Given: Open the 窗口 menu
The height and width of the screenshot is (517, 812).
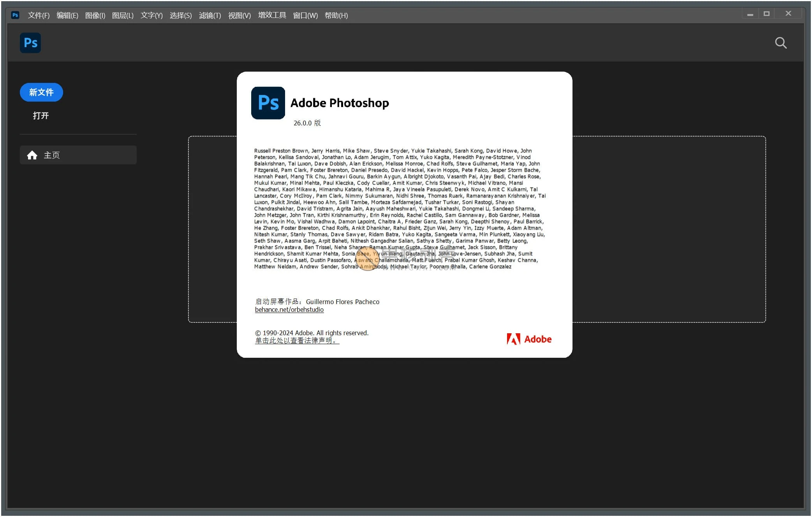Looking at the screenshot, I should [305, 15].
